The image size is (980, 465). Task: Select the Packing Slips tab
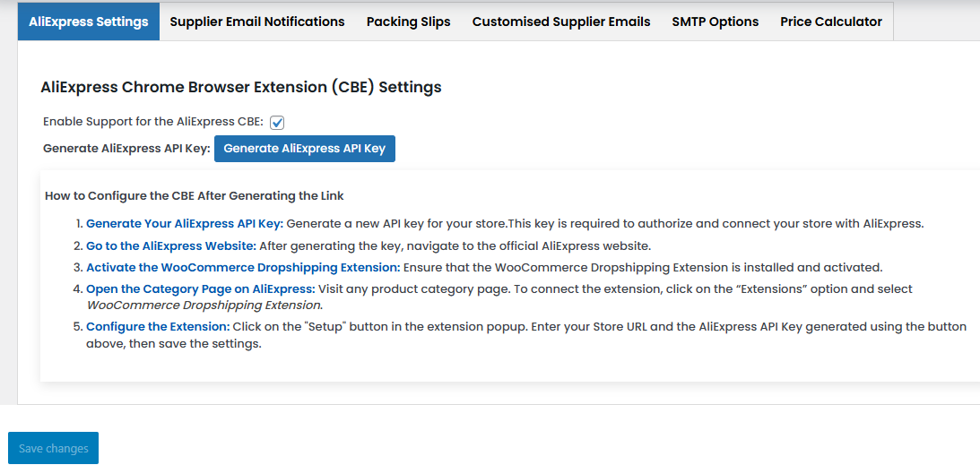(408, 22)
